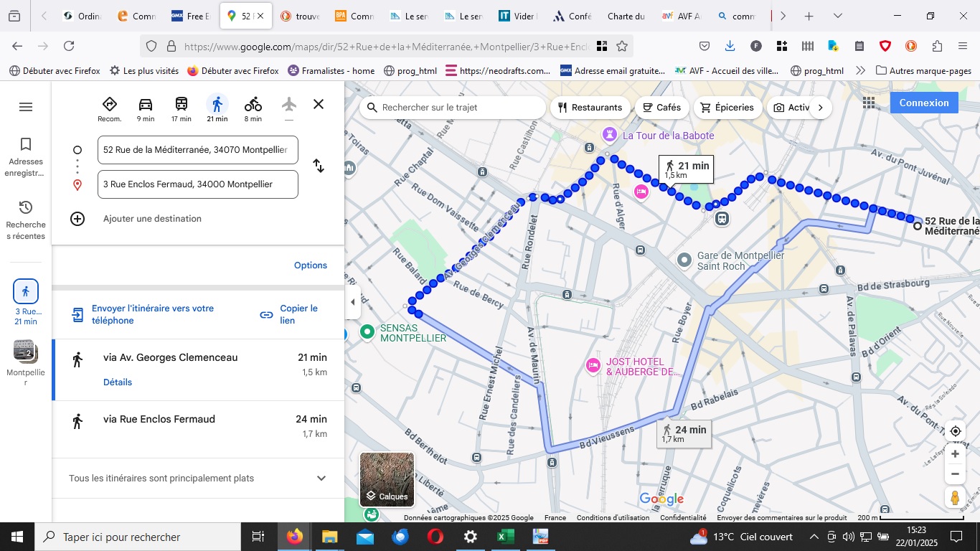Viewport: 980px width, 551px height.
Task: Close the directions panel
Action: click(319, 104)
